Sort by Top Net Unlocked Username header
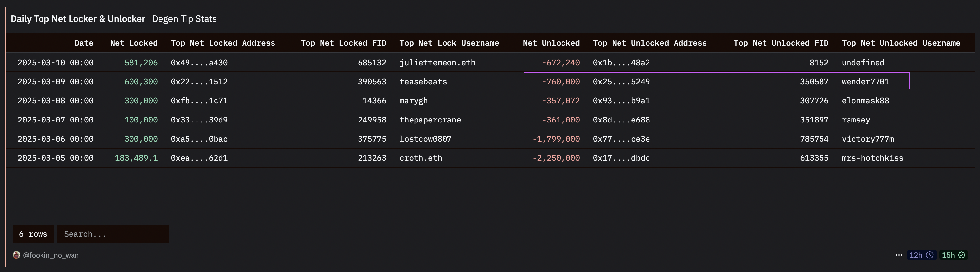The image size is (980, 272). pyautogui.click(x=901, y=43)
